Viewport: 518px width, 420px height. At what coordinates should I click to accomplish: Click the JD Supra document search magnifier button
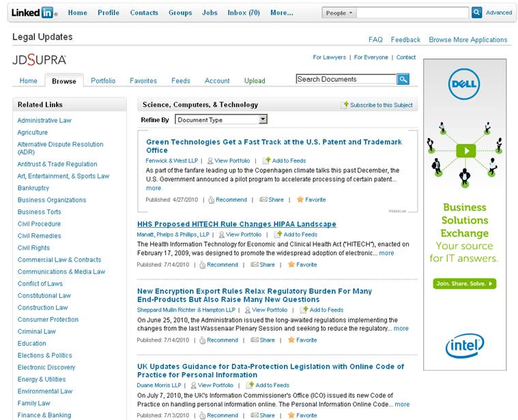click(x=403, y=79)
